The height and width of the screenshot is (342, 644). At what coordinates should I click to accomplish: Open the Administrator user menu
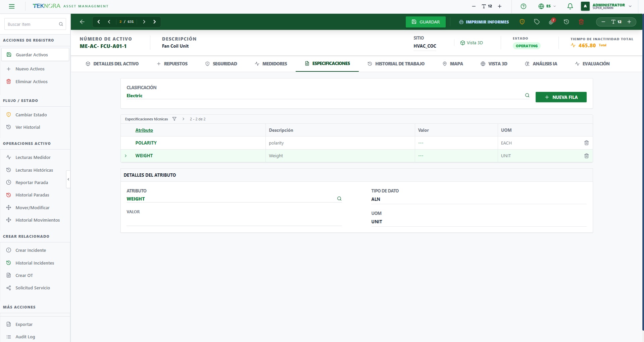point(606,6)
